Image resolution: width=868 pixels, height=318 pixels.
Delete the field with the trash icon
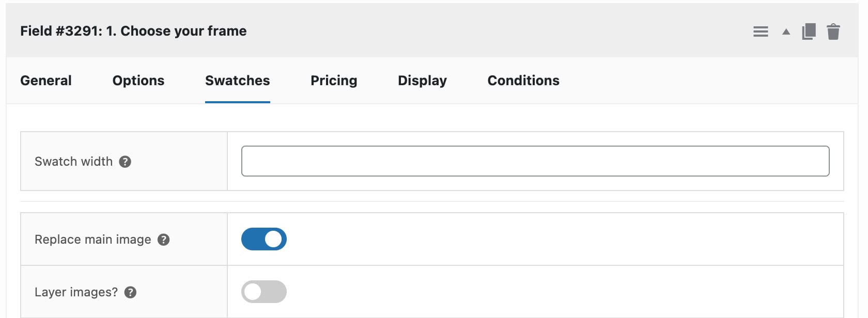coord(833,31)
